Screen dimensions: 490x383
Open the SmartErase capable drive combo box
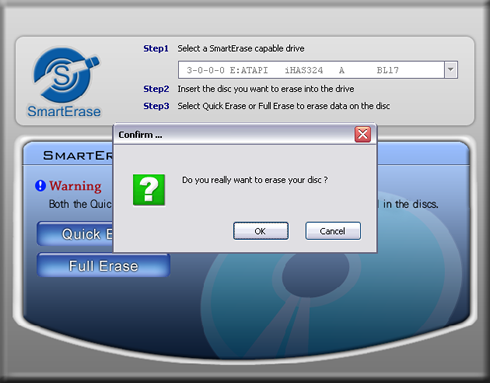[318, 70]
